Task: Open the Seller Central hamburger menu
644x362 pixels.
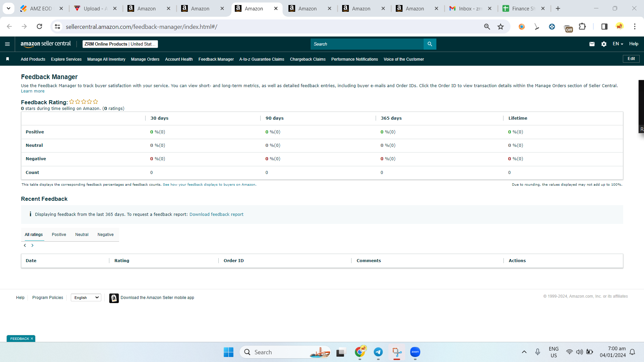Action: pyautogui.click(x=7, y=44)
